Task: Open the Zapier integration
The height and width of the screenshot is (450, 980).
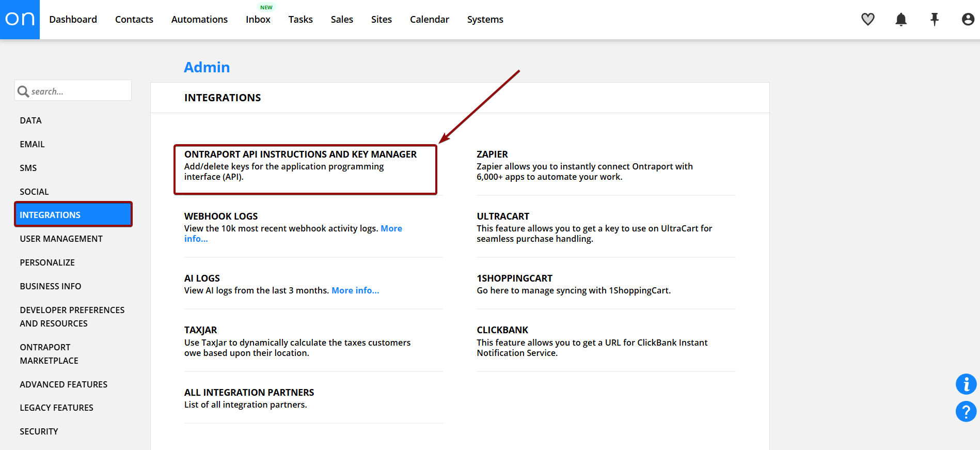Action: point(492,154)
